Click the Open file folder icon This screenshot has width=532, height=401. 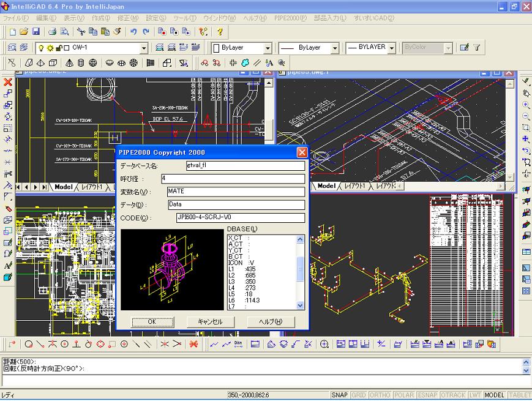(24, 32)
